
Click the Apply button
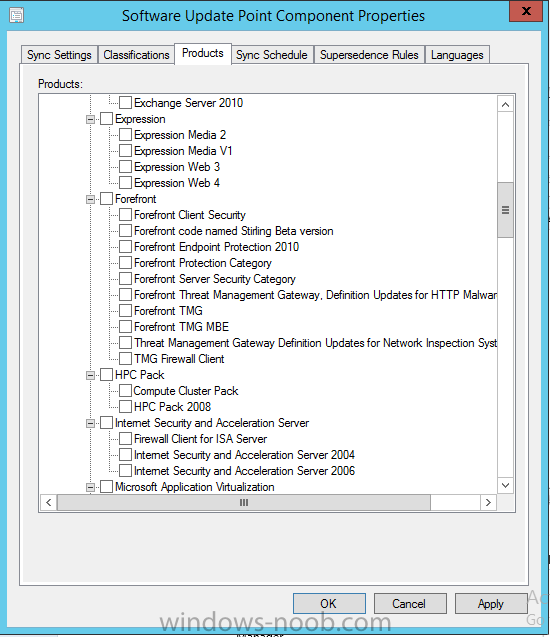coord(491,604)
